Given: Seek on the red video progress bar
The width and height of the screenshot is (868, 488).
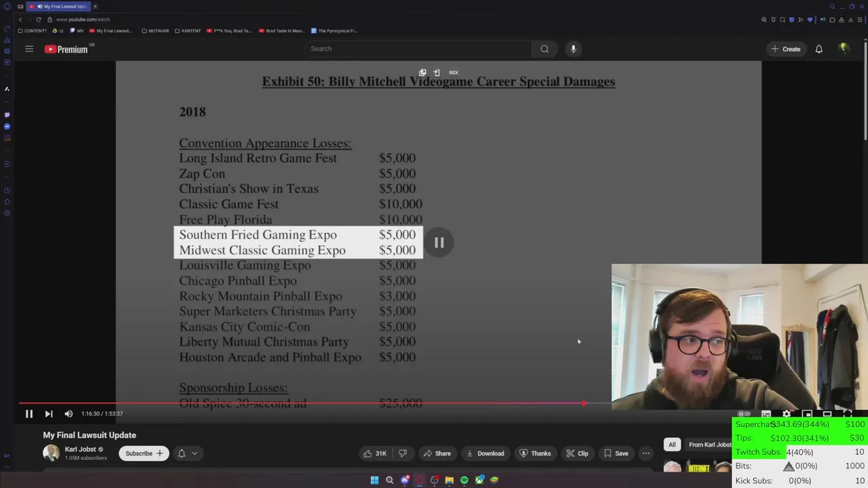Looking at the screenshot, I should [x=302, y=403].
